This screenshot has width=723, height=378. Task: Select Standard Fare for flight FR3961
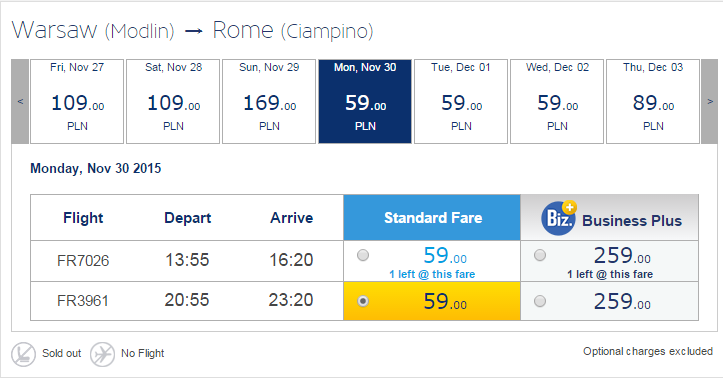click(x=363, y=301)
